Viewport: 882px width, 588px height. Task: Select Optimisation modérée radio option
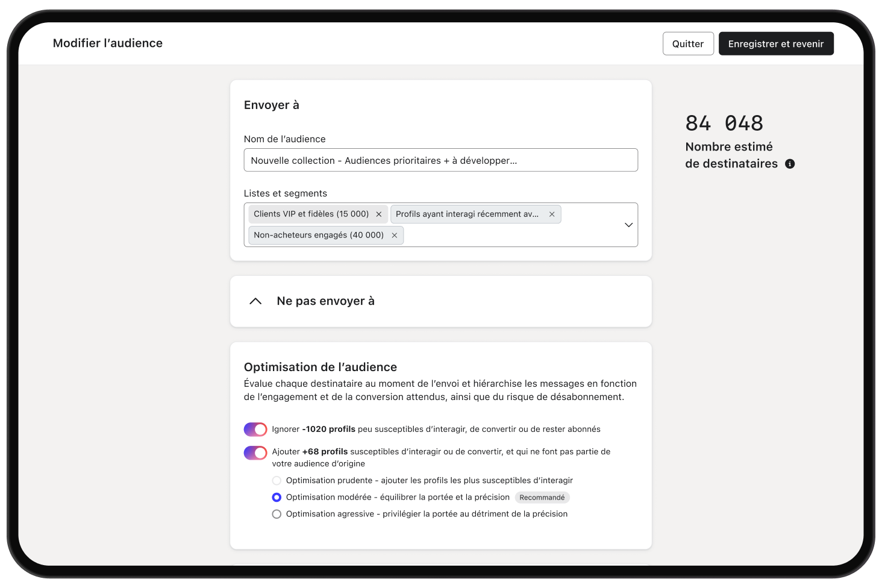pos(277,498)
